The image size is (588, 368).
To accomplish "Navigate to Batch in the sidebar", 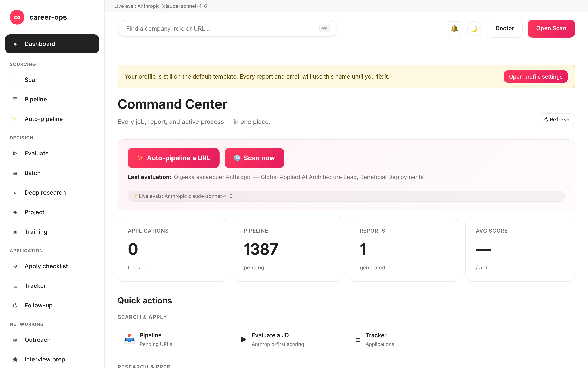I will 52,173.
